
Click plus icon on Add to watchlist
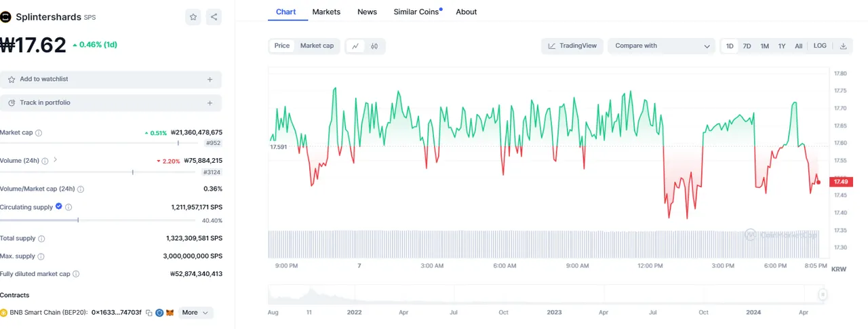click(x=210, y=79)
